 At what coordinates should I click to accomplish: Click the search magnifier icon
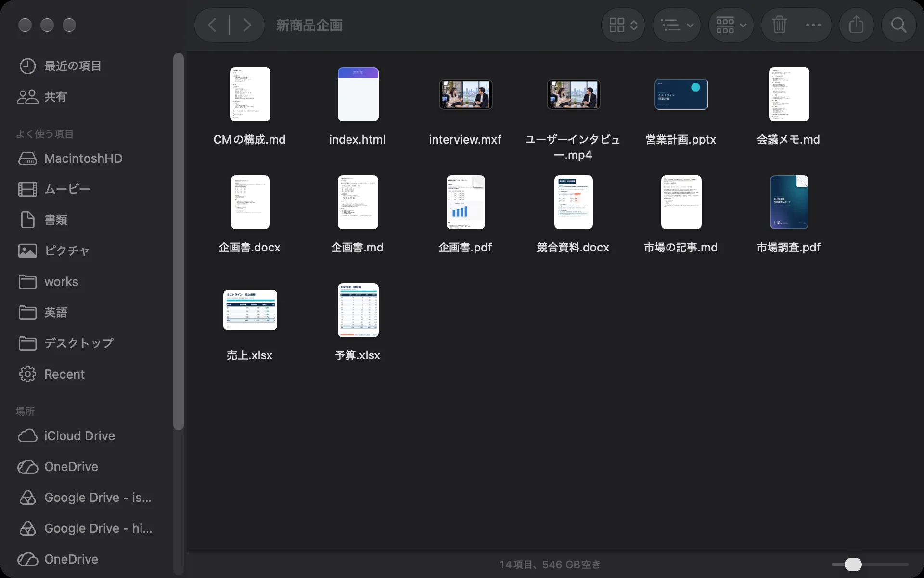898,25
